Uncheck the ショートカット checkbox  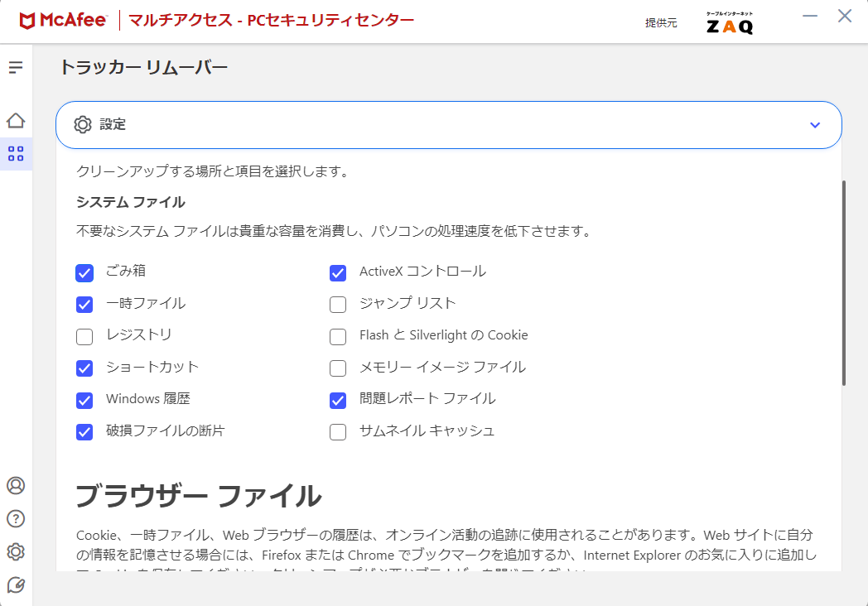(x=84, y=368)
